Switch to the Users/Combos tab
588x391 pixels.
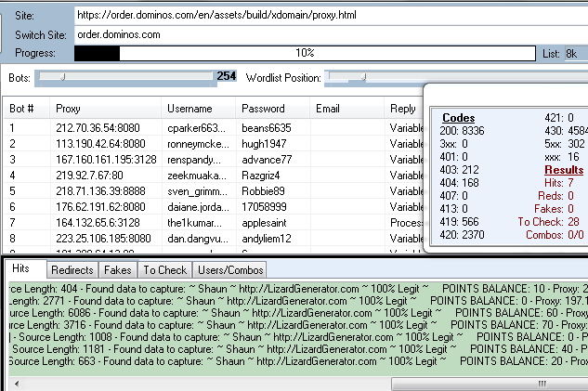click(x=230, y=270)
